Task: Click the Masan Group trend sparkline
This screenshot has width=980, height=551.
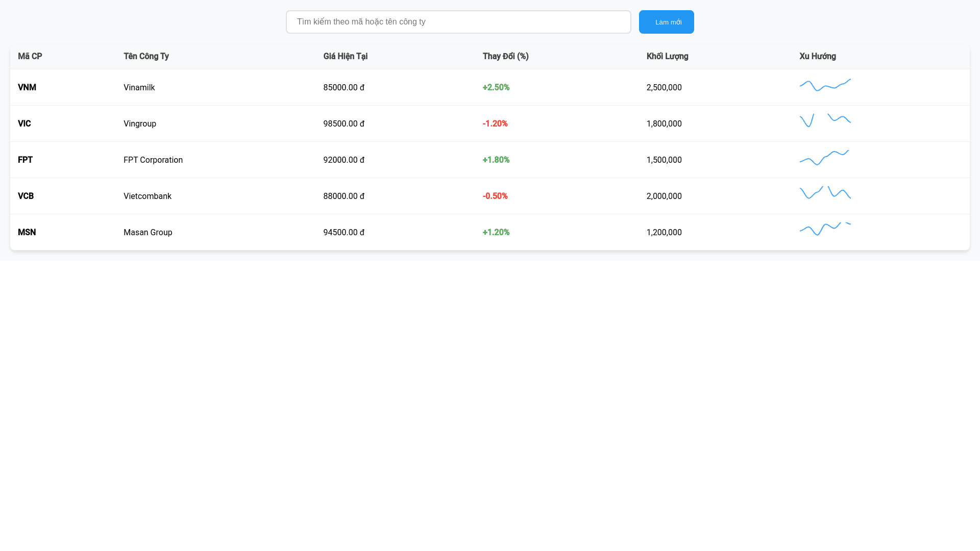Action: coord(825,230)
